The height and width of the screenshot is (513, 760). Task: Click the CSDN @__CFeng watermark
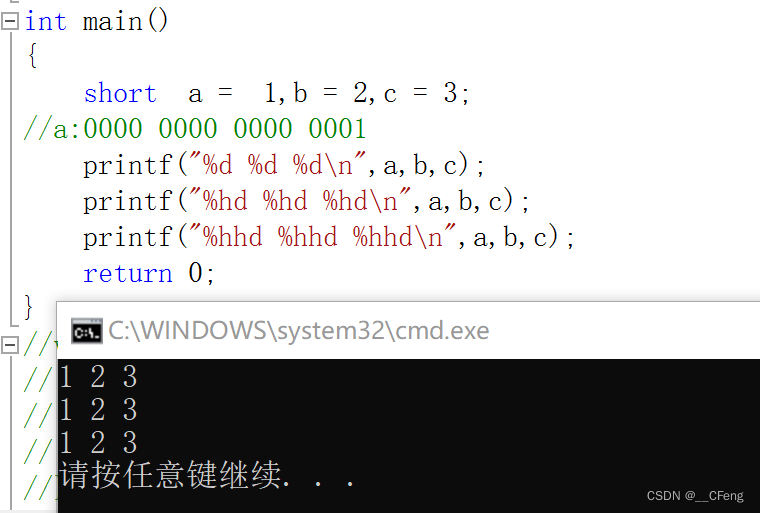click(x=695, y=496)
